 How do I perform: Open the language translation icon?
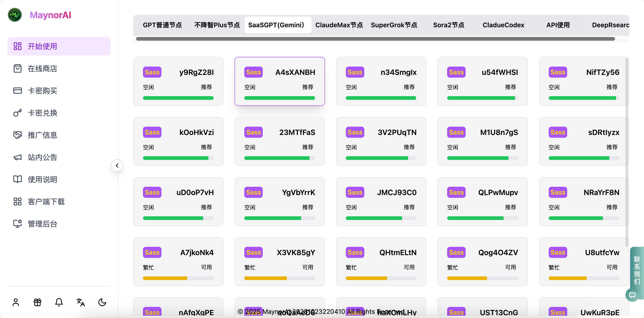80,302
